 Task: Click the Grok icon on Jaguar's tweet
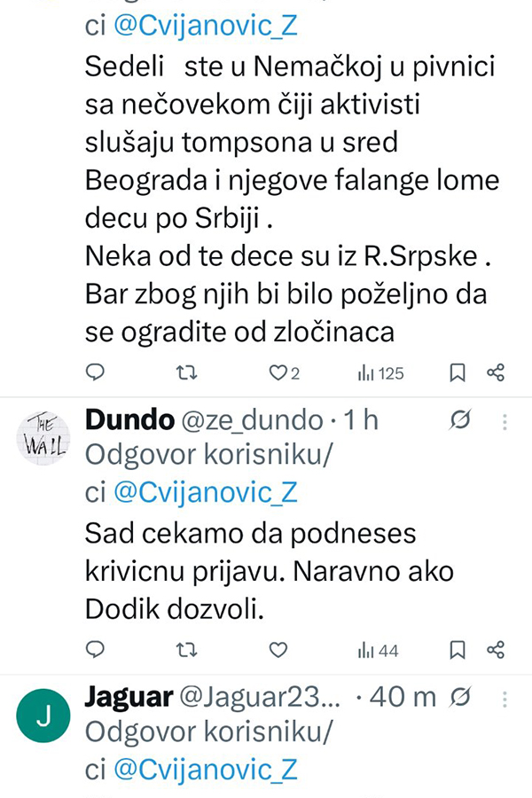click(x=460, y=697)
